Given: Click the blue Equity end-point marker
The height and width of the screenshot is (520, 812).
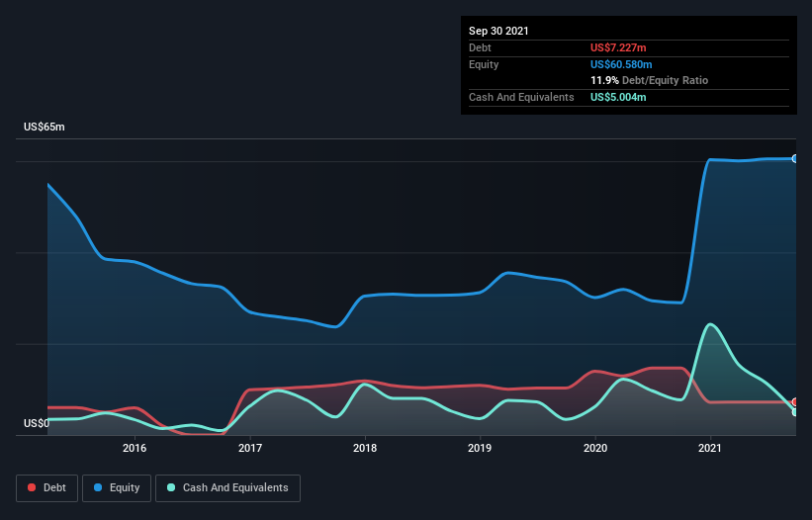Looking at the screenshot, I should (x=795, y=159).
